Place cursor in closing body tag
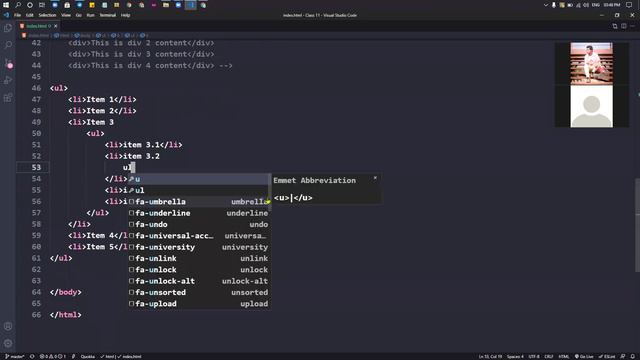Viewport: 640px width, 360px height. (66, 292)
